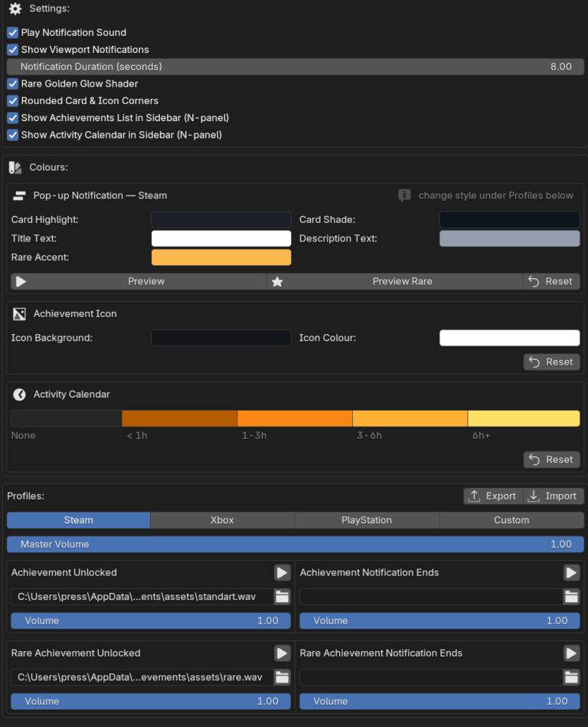Open the Title Text colour swatch

pyautogui.click(x=221, y=238)
